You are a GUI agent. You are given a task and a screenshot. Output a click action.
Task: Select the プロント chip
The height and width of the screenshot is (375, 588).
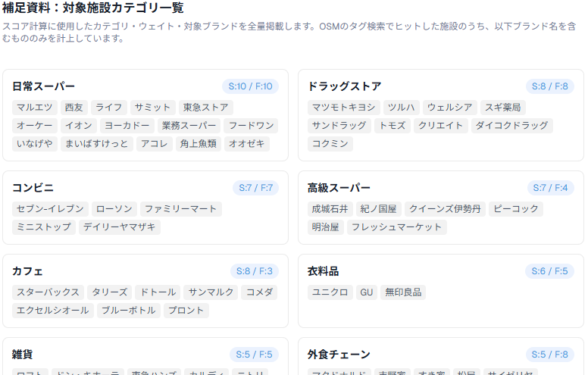tap(186, 311)
